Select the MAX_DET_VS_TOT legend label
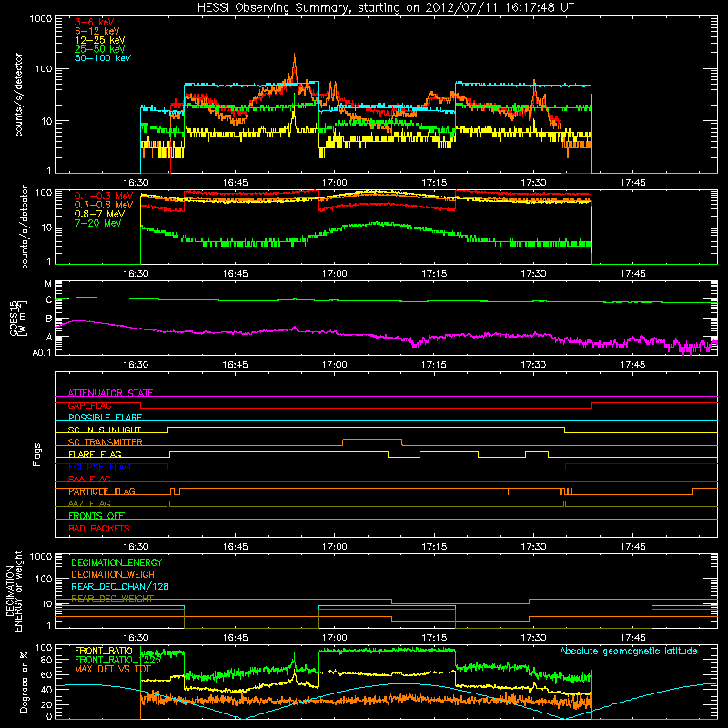Viewport: 728px width, 728px height. (x=113, y=669)
